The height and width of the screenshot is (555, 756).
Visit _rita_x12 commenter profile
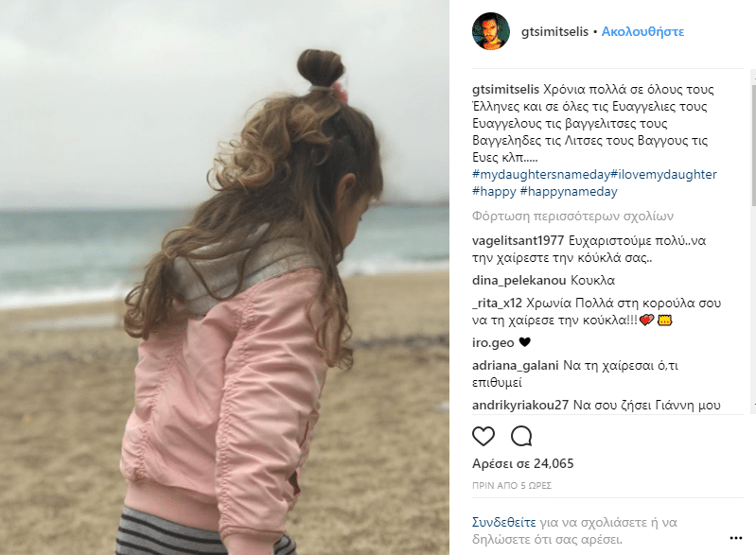(497, 304)
